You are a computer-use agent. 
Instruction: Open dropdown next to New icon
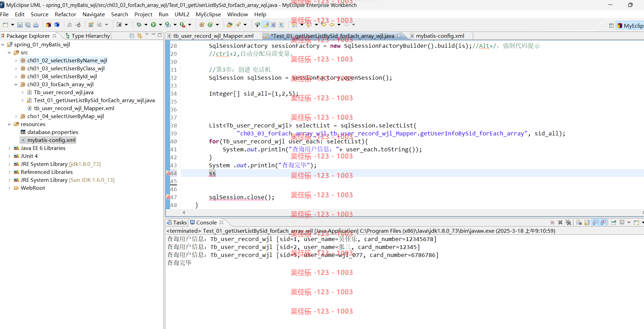[x=12, y=25]
